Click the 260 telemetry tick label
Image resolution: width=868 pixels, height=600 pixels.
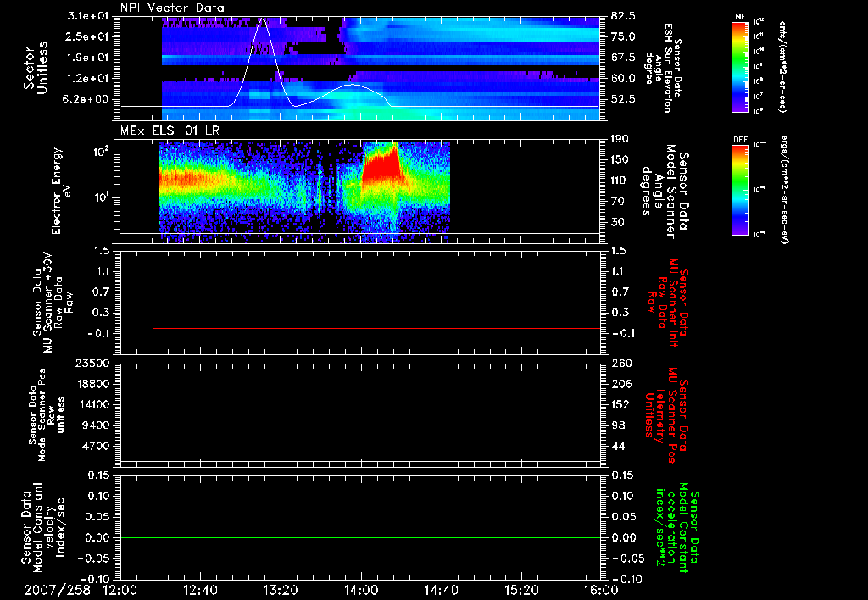pos(620,363)
